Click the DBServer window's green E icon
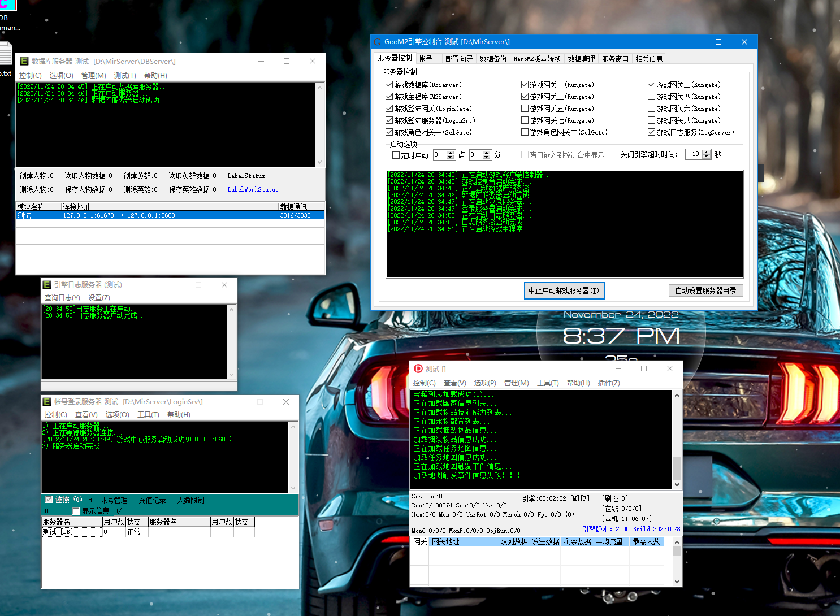 (x=24, y=61)
